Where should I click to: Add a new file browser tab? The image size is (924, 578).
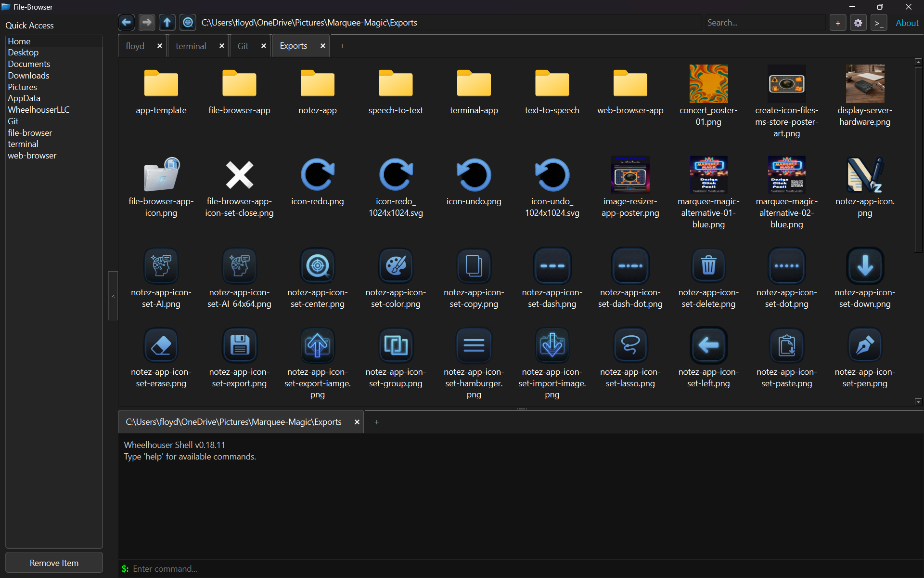342,46
